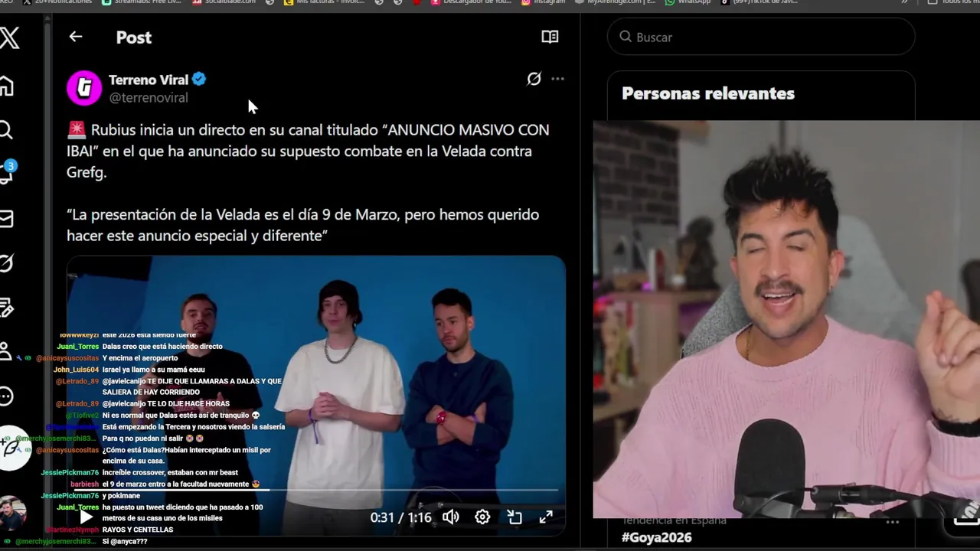
Task: Click chat message 'increíble crossover, estaban con mr beast'
Action: click(170, 473)
